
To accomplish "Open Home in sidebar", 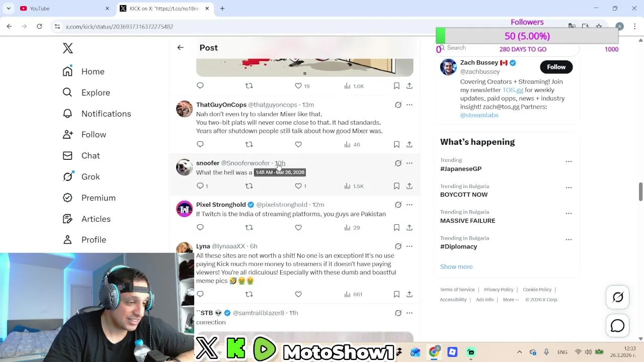I will [84, 71].
